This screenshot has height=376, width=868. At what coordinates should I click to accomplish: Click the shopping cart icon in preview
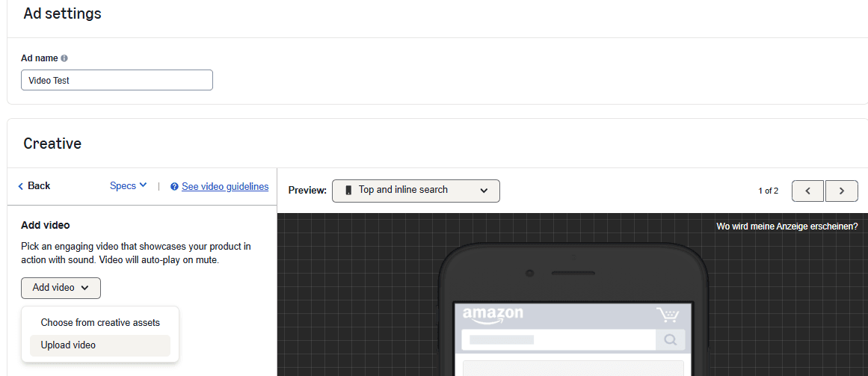(x=668, y=315)
